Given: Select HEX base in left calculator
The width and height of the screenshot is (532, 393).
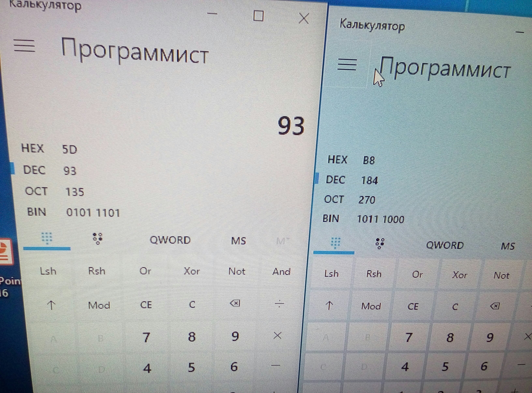Looking at the screenshot, I should (33, 148).
